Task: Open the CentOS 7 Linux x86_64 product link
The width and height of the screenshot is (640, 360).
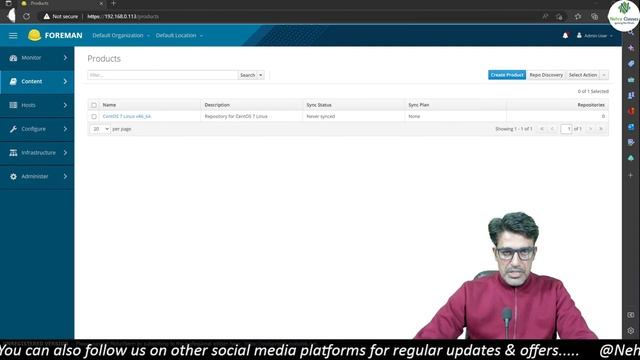Action: pos(127,117)
